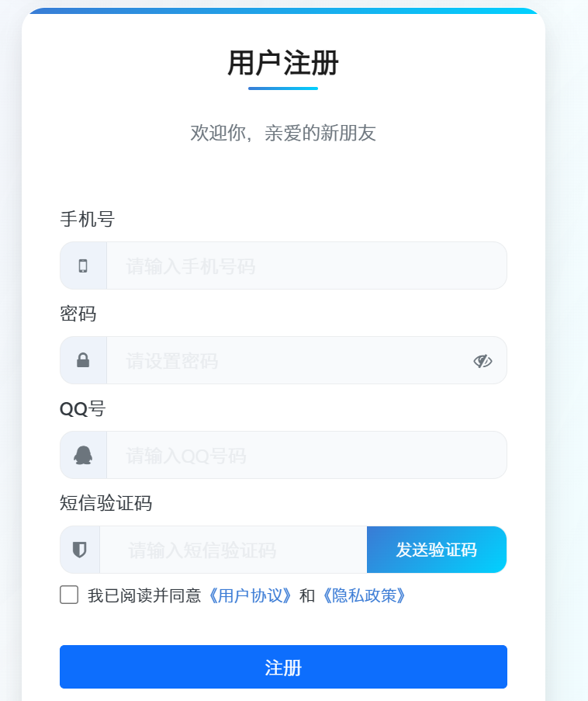588x701 pixels.
Task: Click the 密码 field label
Action: coord(78,314)
